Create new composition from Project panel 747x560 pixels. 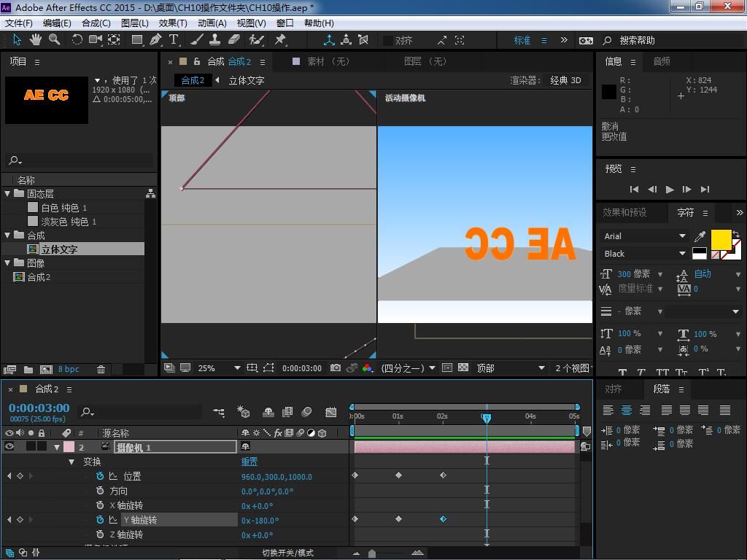[46, 369]
